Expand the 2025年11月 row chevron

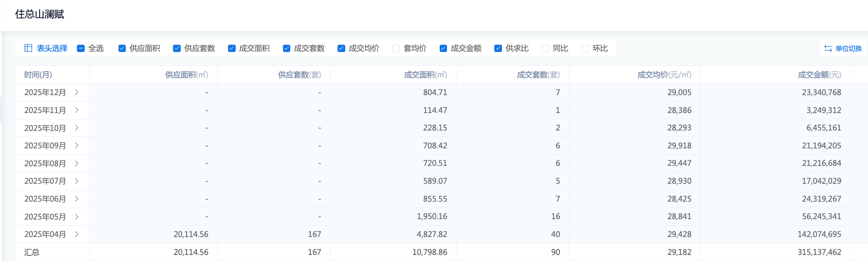coord(77,110)
